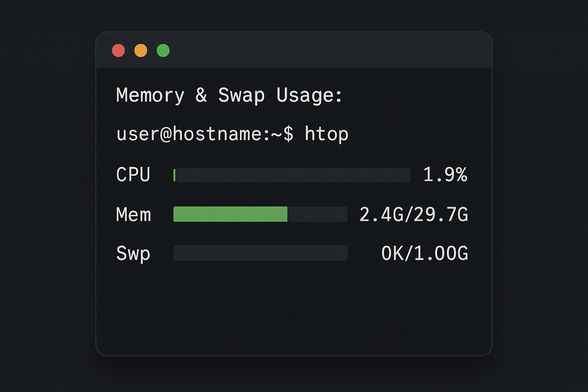Image resolution: width=588 pixels, height=392 pixels.
Task: Click the red close window button
Action: pyautogui.click(x=118, y=51)
